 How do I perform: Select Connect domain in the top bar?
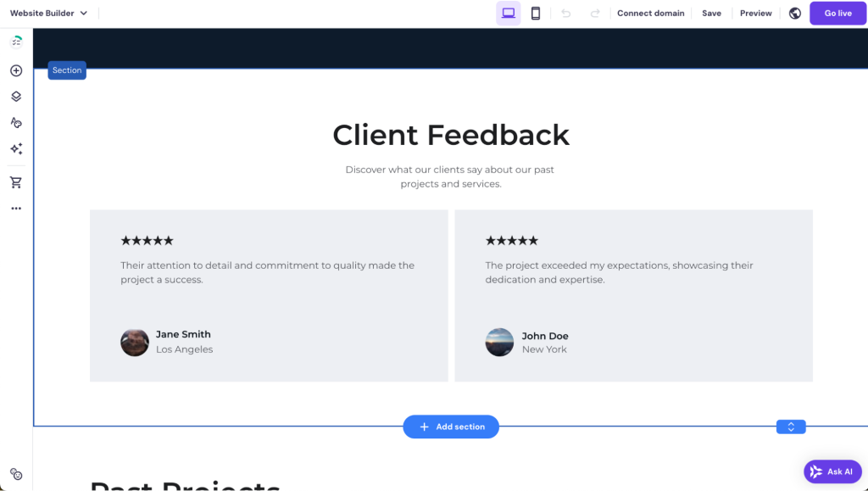click(x=650, y=13)
